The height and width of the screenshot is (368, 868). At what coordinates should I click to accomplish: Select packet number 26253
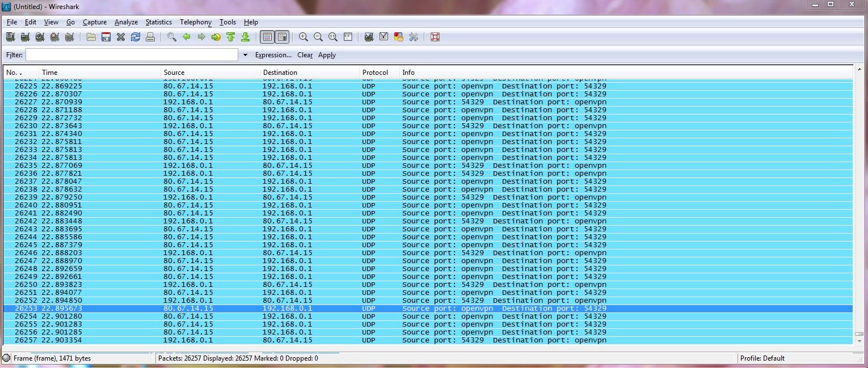coord(428,308)
